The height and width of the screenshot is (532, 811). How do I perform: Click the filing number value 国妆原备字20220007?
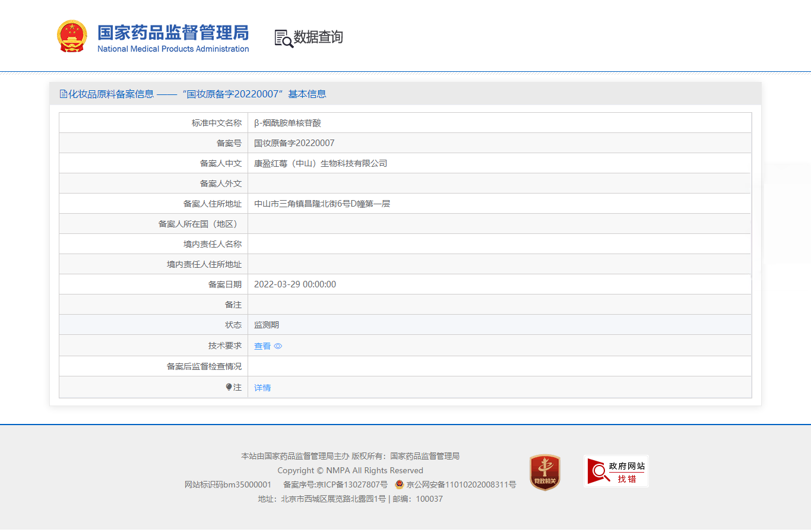(x=294, y=143)
